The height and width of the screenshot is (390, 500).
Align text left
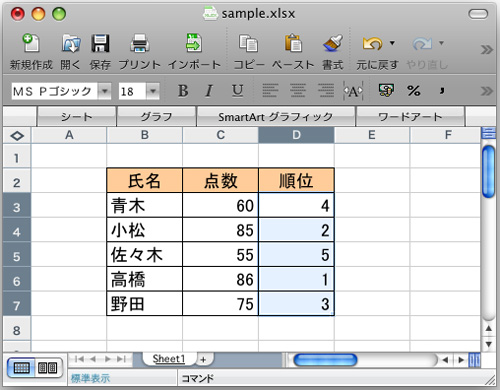click(270, 91)
